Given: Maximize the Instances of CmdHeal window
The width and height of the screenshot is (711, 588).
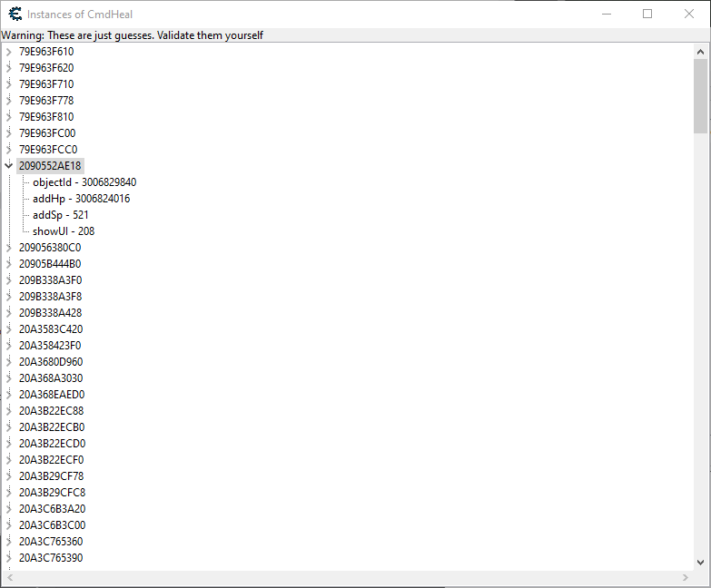Looking at the screenshot, I should pyautogui.click(x=647, y=14).
